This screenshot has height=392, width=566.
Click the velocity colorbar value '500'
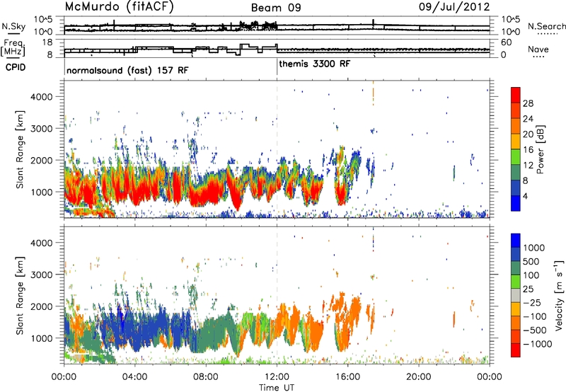531,261
